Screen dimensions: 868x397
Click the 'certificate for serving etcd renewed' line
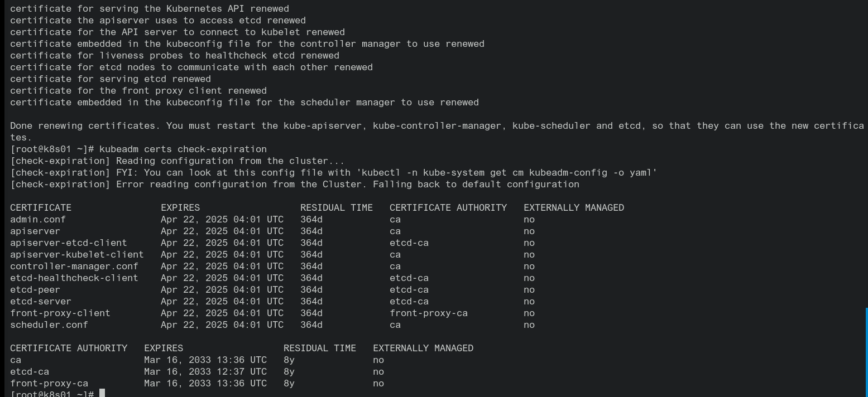[111, 79]
